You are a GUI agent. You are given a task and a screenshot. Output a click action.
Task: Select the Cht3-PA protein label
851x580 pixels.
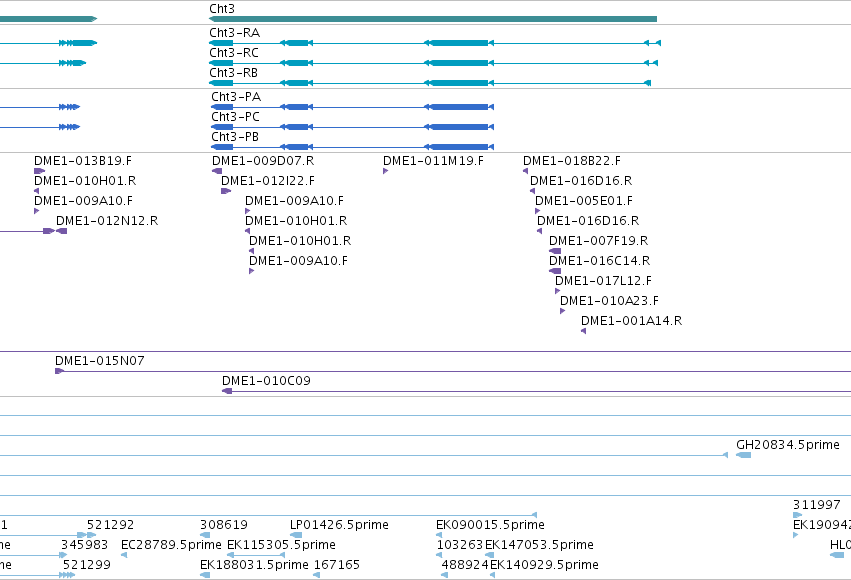236,97
